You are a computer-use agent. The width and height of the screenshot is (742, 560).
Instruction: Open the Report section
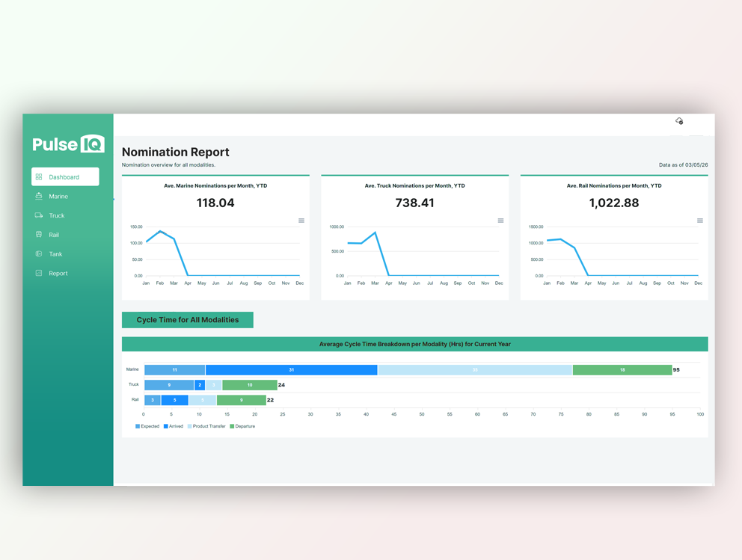[x=58, y=274]
